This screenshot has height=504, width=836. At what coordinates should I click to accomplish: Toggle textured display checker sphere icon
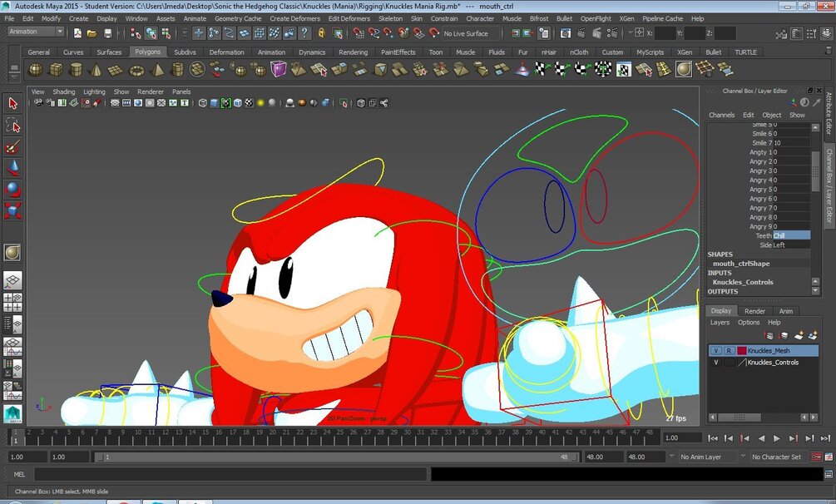249,103
